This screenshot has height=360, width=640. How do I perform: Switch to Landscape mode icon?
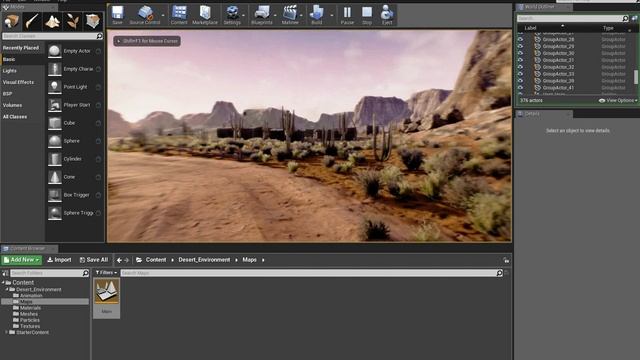52,21
